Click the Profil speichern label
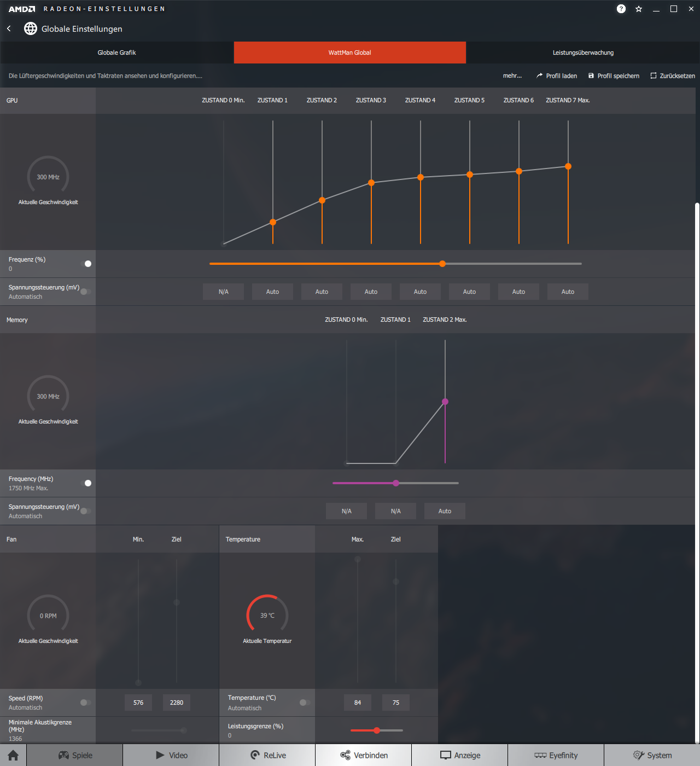The image size is (700, 766). (619, 76)
